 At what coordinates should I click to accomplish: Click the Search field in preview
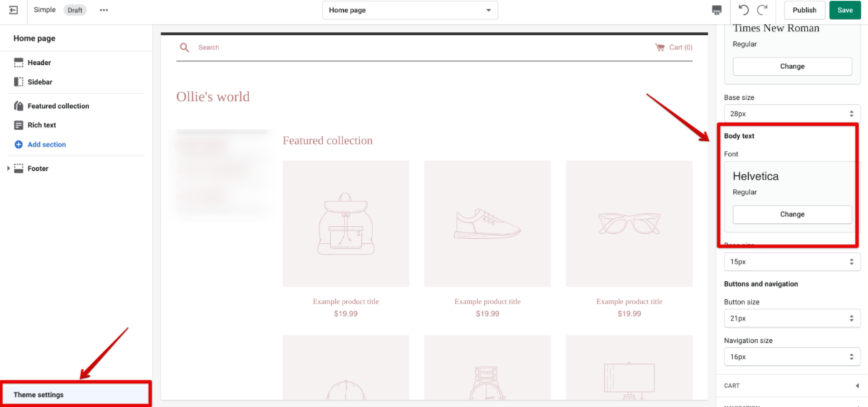click(208, 47)
